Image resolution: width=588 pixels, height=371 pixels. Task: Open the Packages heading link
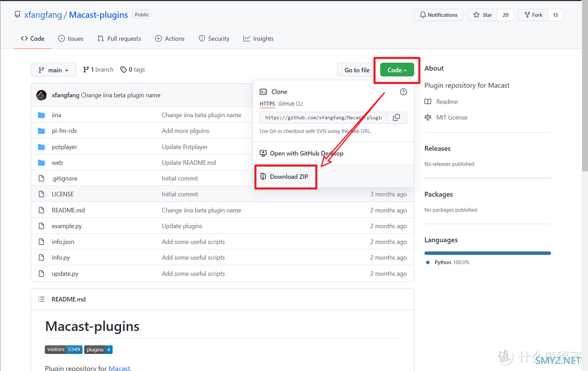(x=438, y=194)
